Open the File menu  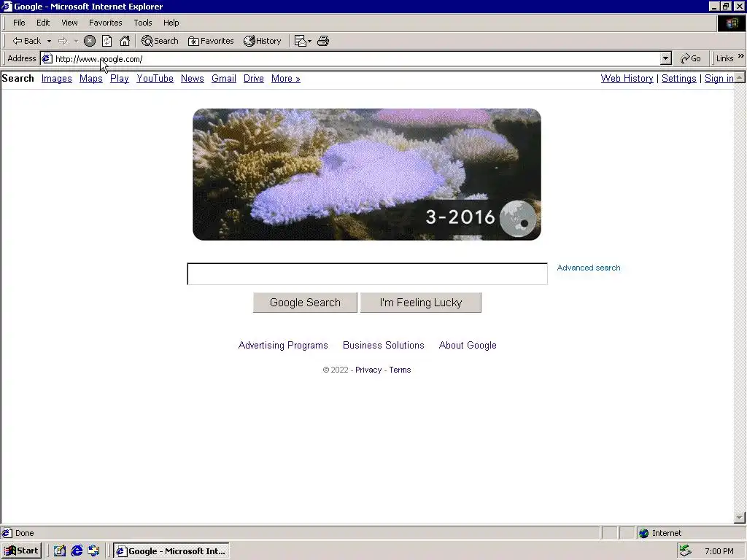(x=19, y=23)
